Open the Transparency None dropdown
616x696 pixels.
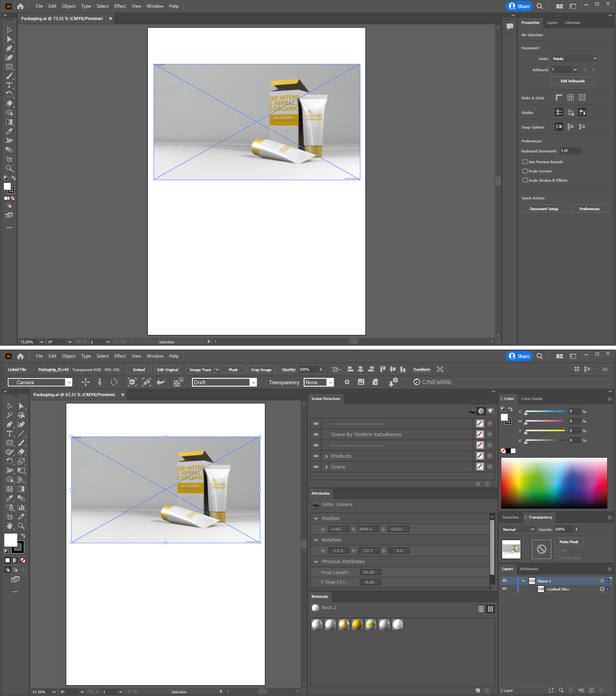tap(319, 382)
